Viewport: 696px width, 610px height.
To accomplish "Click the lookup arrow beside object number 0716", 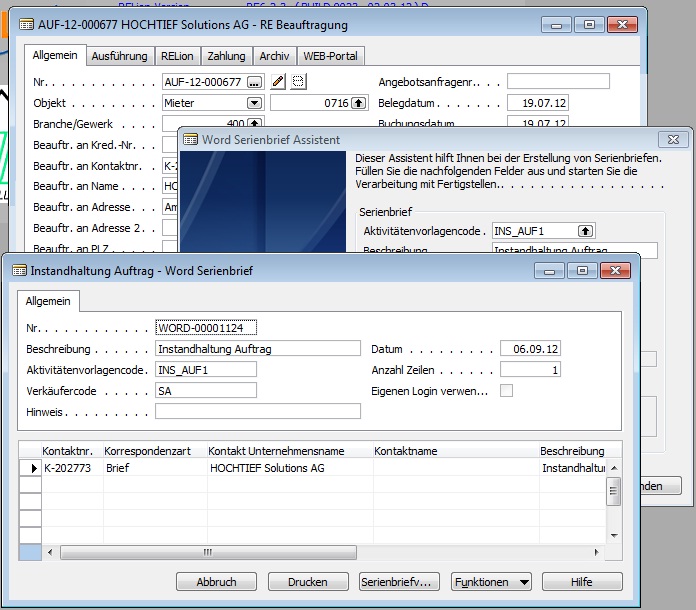I will point(359,103).
